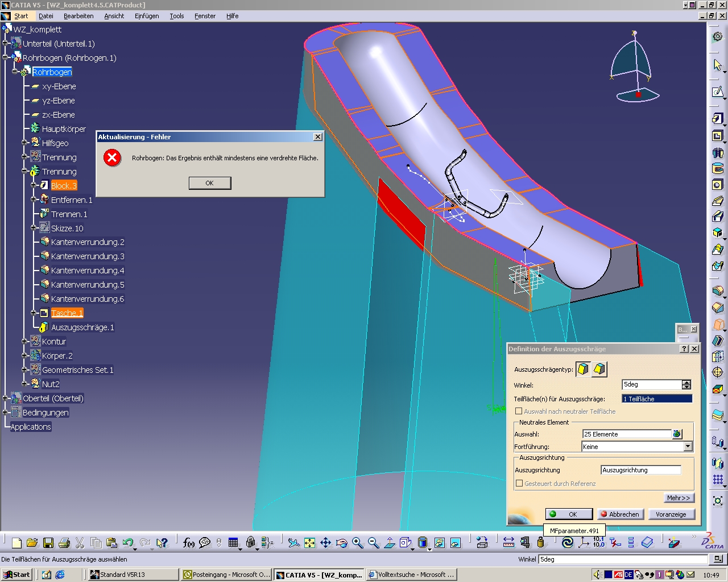This screenshot has width=728, height=582.
Task: Click the Pocket icon in right toolbar
Action: pyautogui.click(x=718, y=136)
